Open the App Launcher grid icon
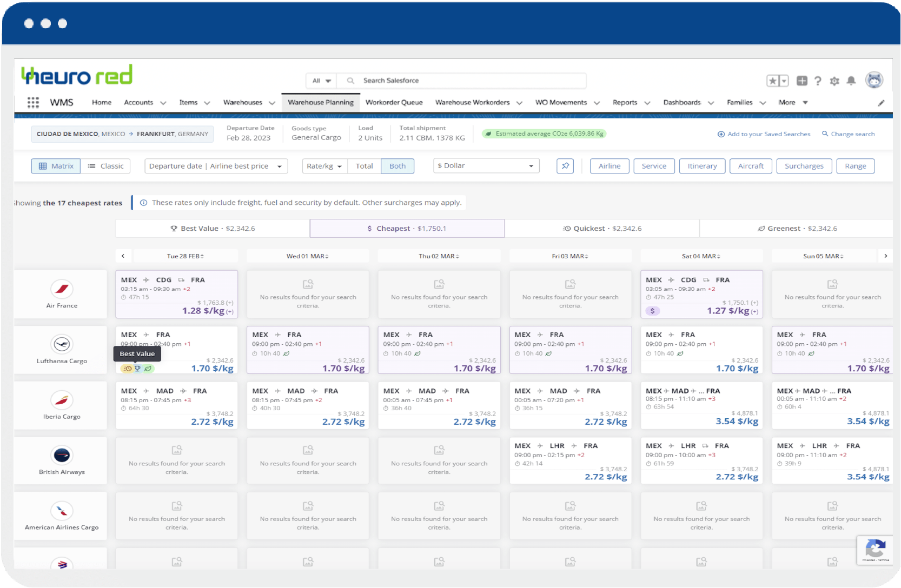The width and height of the screenshot is (901, 588). (x=33, y=102)
